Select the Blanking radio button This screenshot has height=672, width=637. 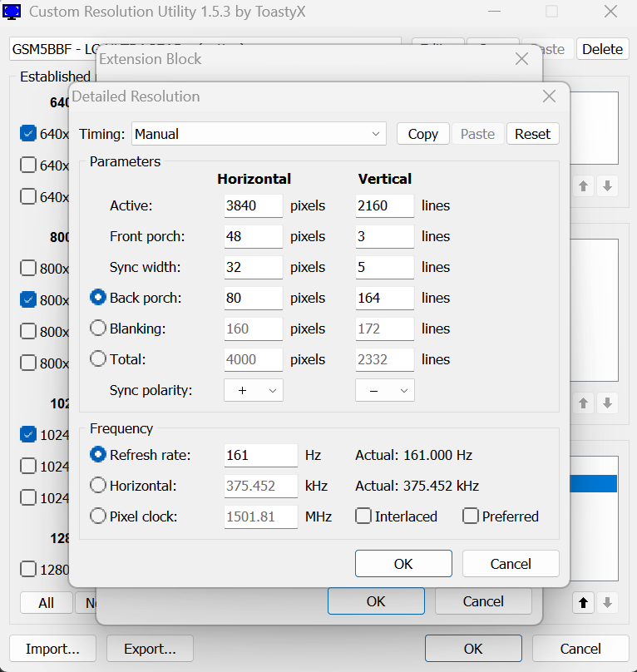98,329
